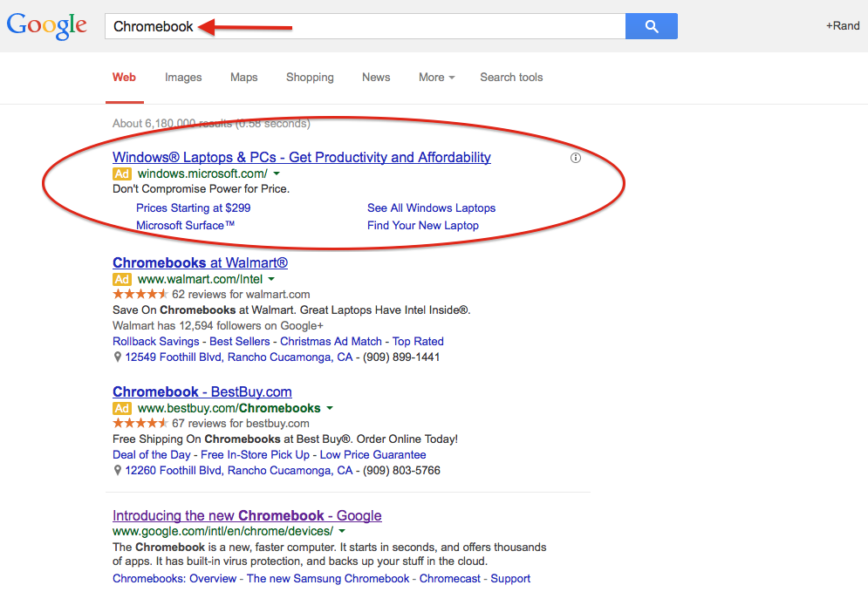
Task: Click the star rating for walmart.com
Action: coord(140,295)
